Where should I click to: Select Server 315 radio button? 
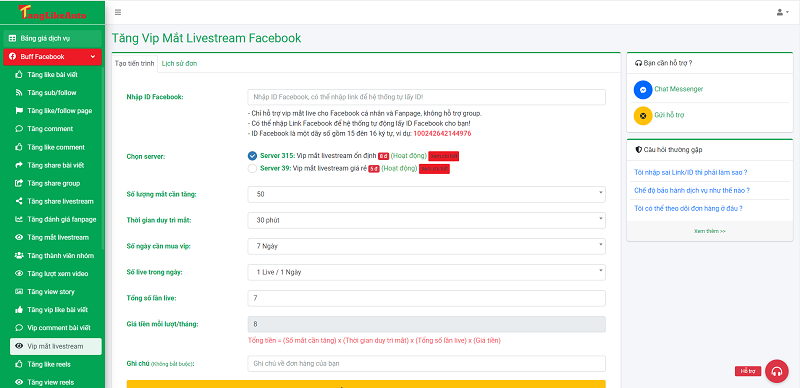[252, 156]
